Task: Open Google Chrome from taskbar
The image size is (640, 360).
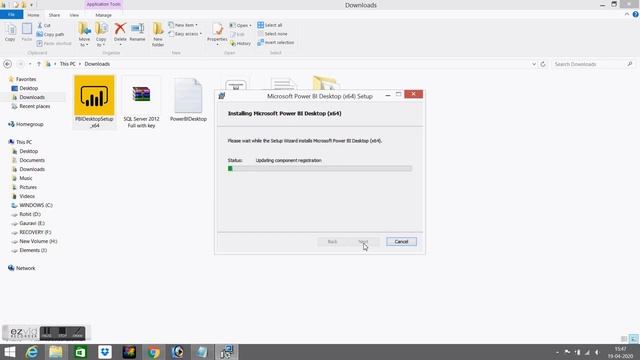Action: click(x=153, y=352)
